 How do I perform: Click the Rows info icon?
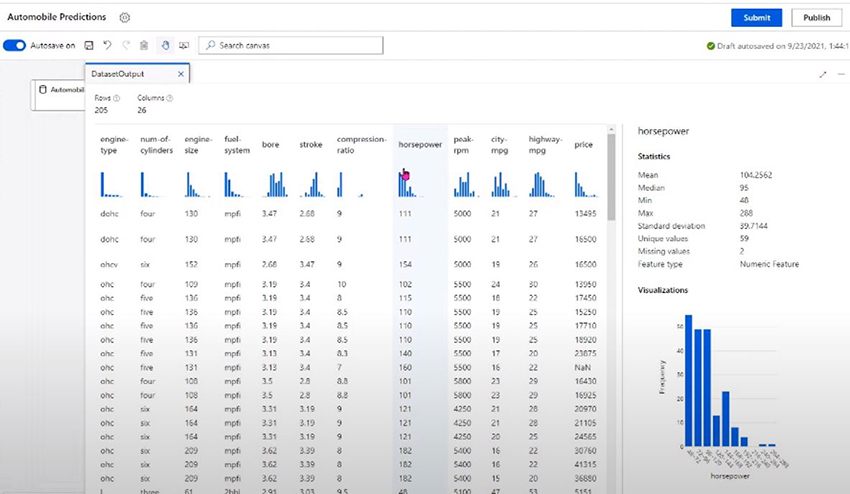(x=117, y=98)
